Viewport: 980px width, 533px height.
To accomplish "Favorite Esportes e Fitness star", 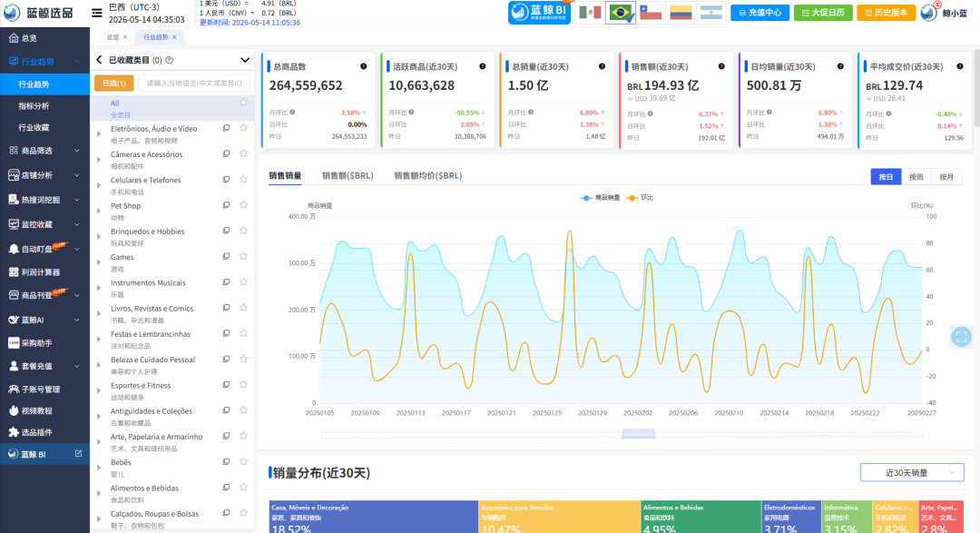I will pyautogui.click(x=244, y=384).
